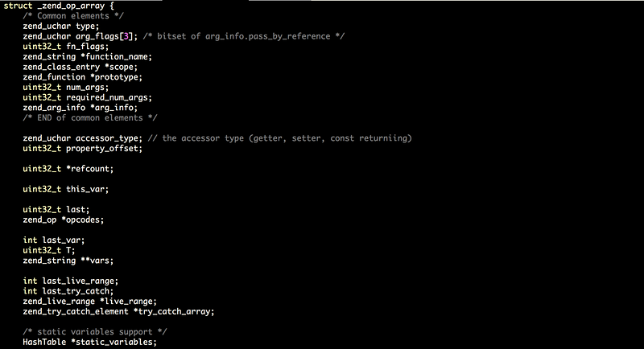644x349 pixels.
Task: Place cursor on last_live_range line
Action: pyautogui.click(x=71, y=281)
